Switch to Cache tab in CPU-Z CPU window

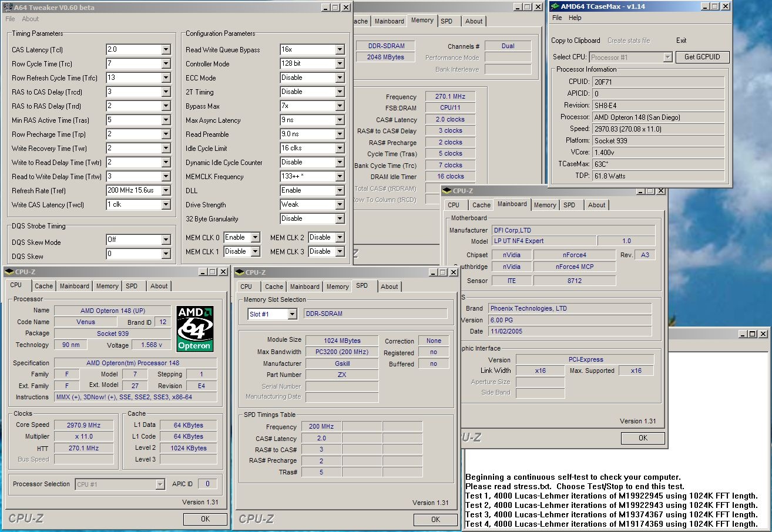43,286
